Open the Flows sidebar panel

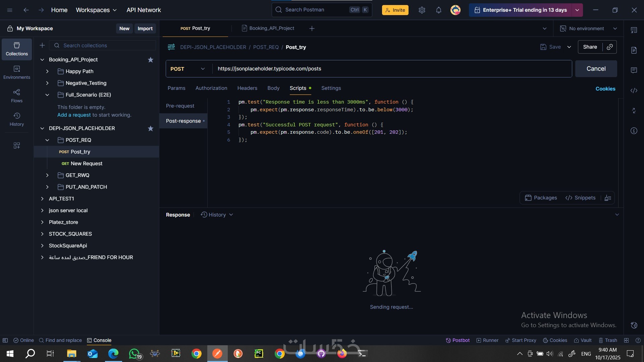click(16, 96)
